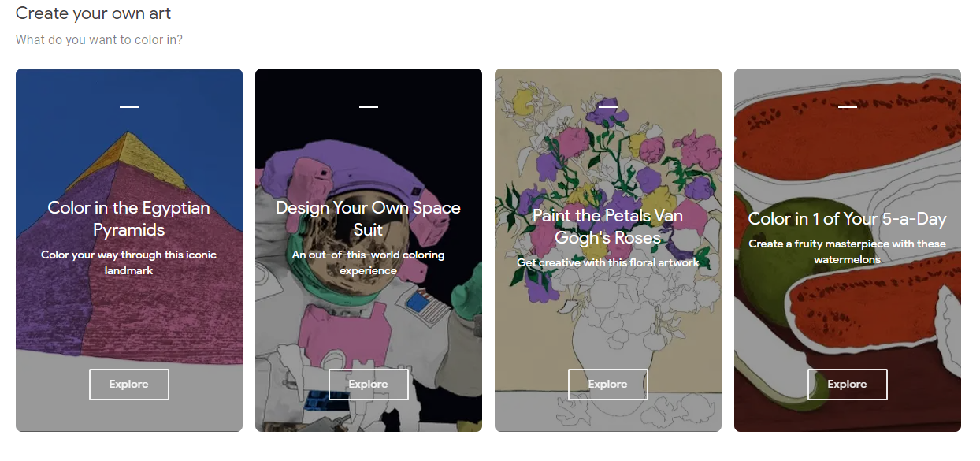Click the 'Create your own art' heading
Screen dimensions: 980x461
94,13
